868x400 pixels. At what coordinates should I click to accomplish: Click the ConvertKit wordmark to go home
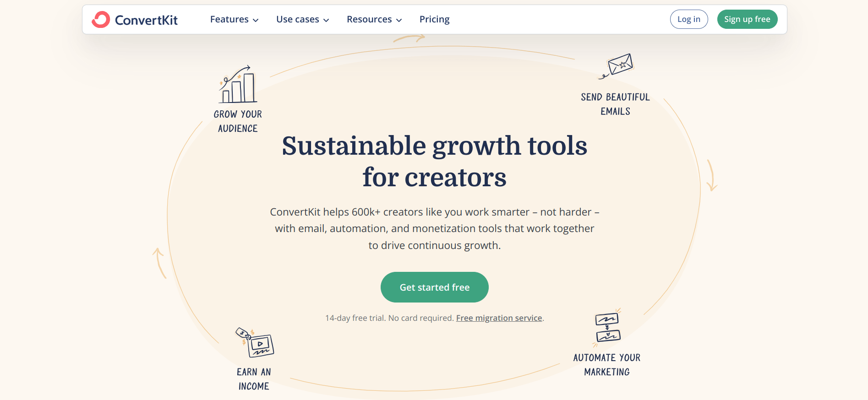[147, 19]
